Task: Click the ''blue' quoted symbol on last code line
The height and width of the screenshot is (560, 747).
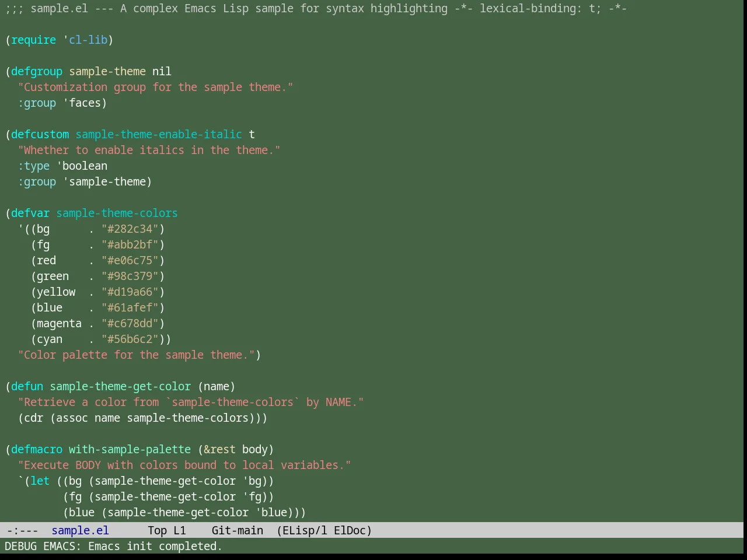Action: pyautogui.click(x=271, y=512)
